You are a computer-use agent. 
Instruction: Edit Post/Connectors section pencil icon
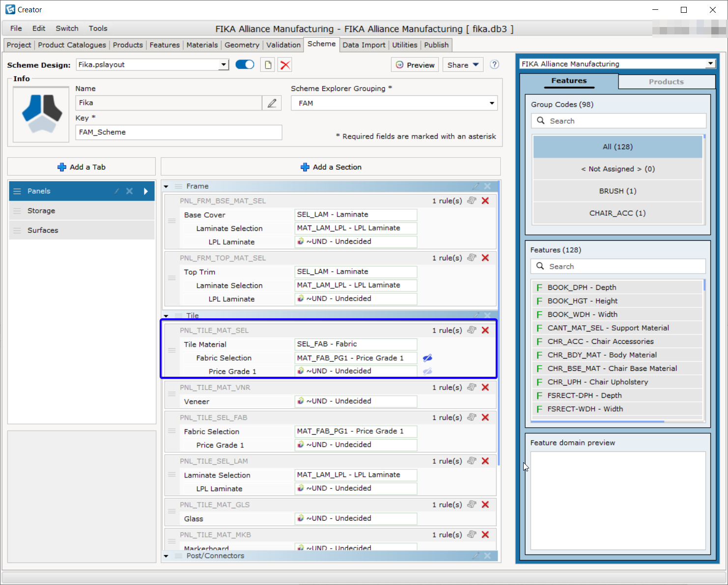(476, 556)
